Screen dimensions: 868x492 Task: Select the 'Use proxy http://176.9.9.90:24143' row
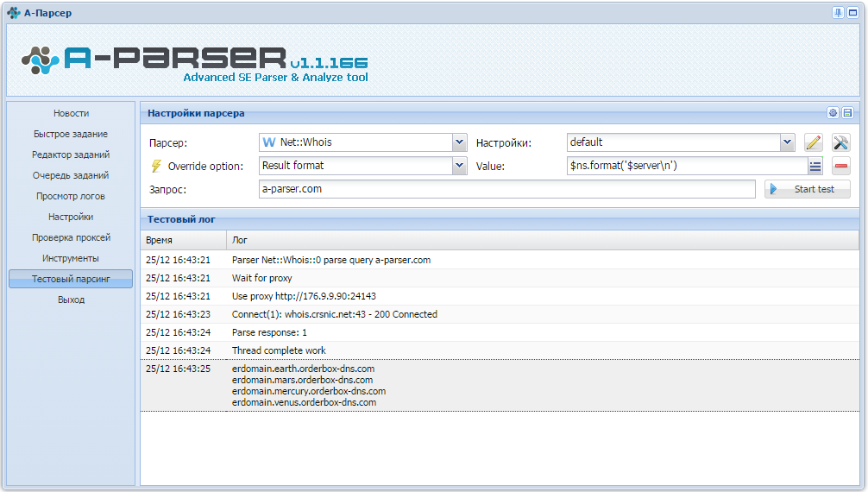point(500,296)
